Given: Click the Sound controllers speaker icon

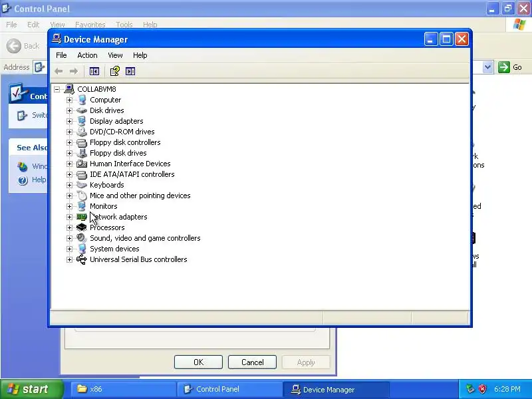Looking at the screenshot, I should pos(82,238).
